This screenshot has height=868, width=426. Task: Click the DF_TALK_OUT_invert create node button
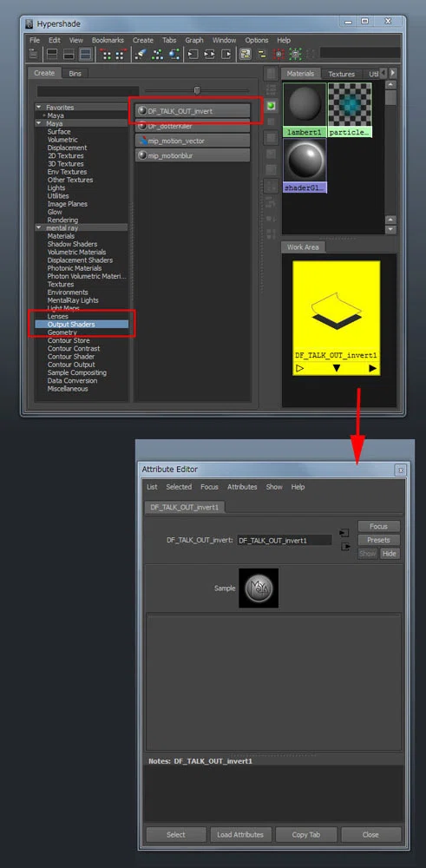193,111
